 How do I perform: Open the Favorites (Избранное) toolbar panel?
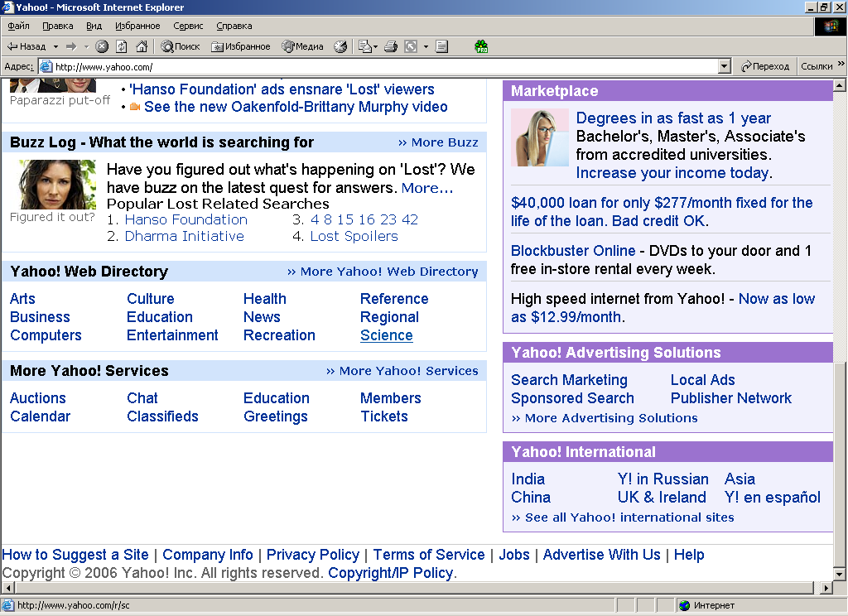point(241,46)
